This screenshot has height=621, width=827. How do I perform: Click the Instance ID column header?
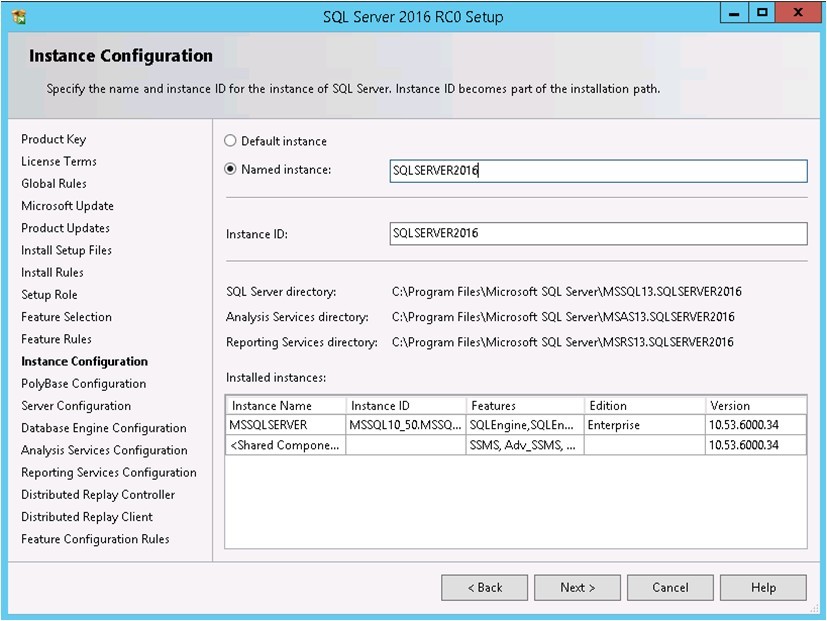click(406, 405)
